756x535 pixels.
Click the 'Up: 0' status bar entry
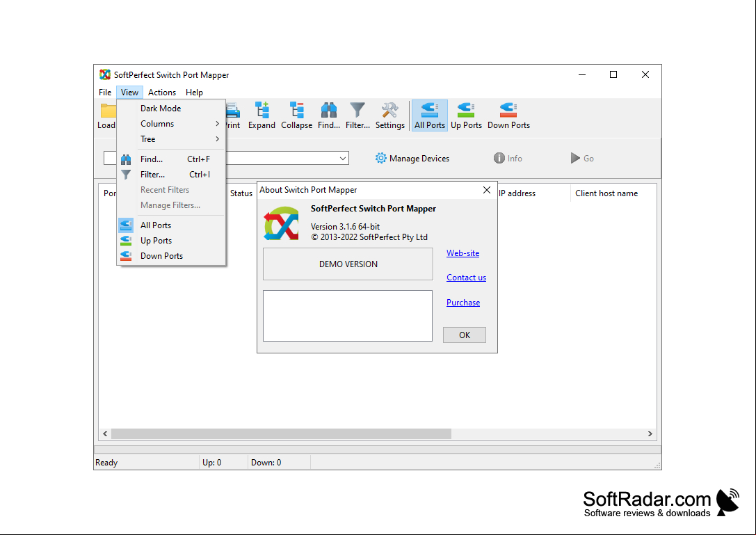coord(212,463)
